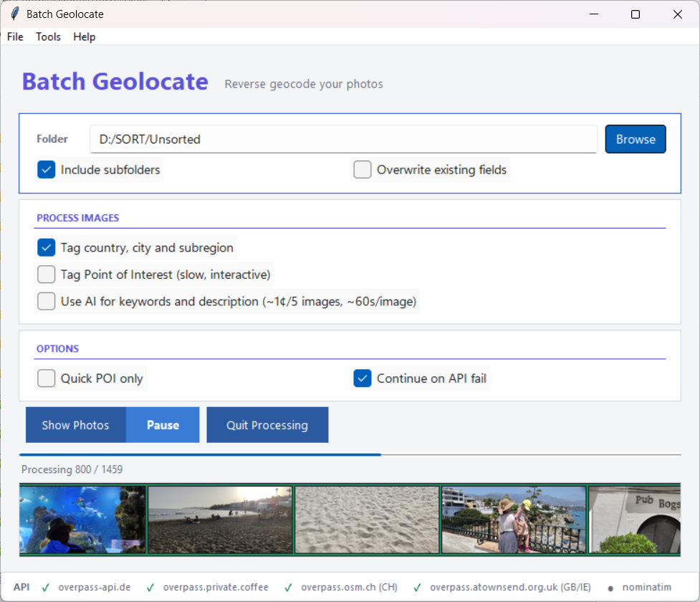The height and width of the screenshot is (602, 700).
Task: Pause the current batch run
Action: click(163, 424)
